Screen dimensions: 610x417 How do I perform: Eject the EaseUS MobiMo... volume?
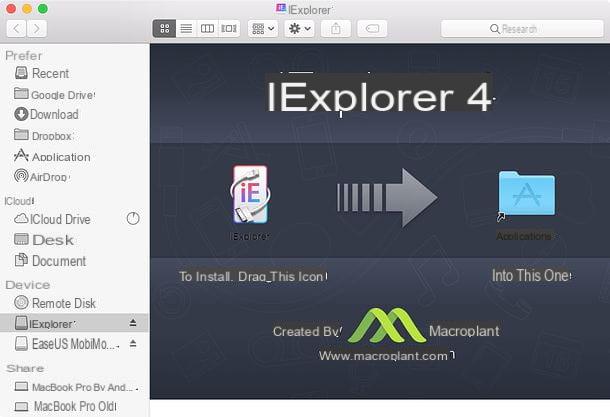point(133,343)
